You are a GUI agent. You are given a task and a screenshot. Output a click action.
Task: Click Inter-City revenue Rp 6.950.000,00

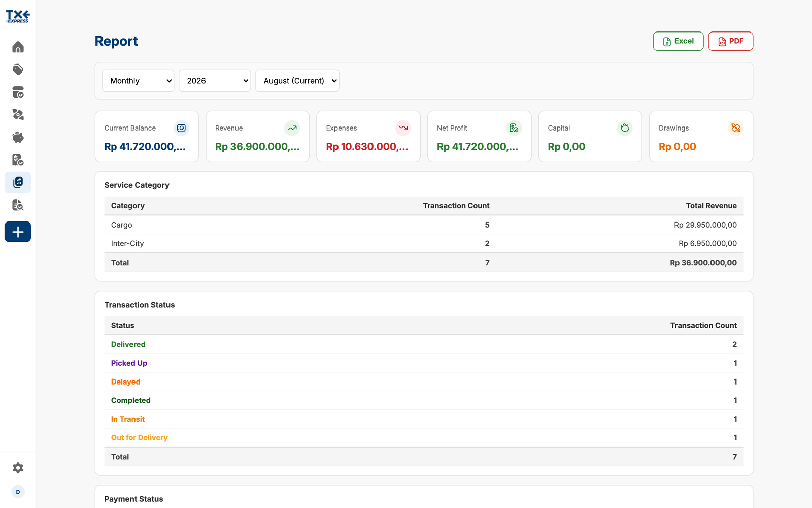(708, 244)
